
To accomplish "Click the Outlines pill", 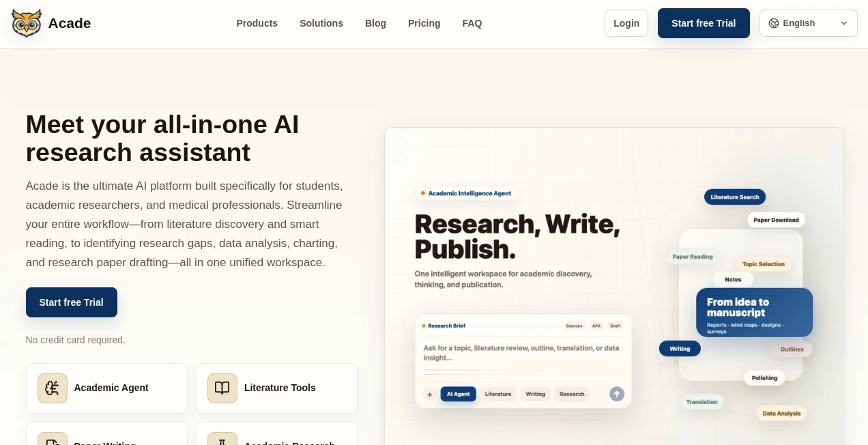I will (792, 349).
